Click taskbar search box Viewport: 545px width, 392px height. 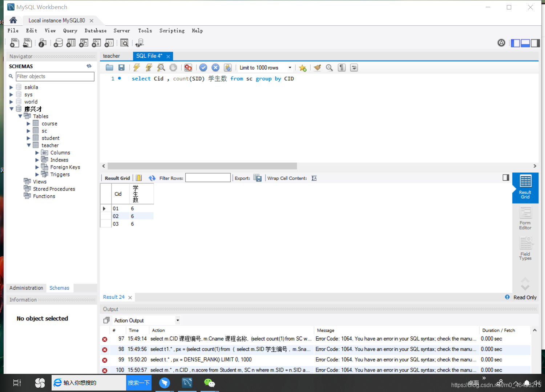[89, 383]
